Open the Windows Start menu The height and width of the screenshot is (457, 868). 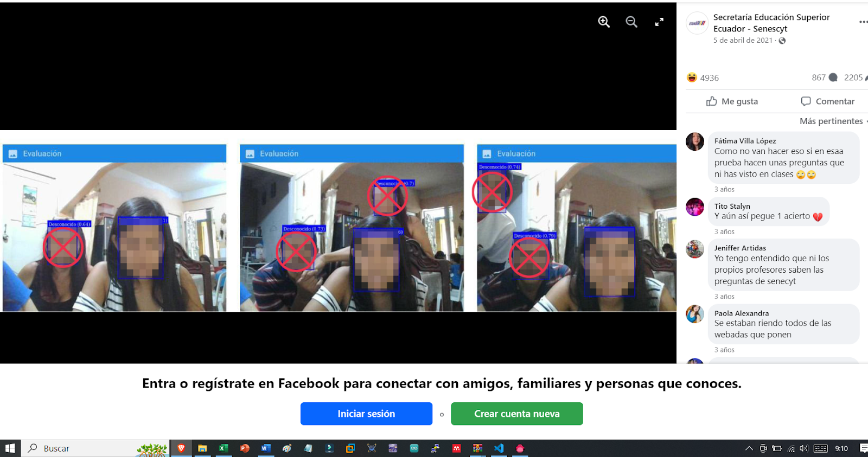[x=10, y=448]
